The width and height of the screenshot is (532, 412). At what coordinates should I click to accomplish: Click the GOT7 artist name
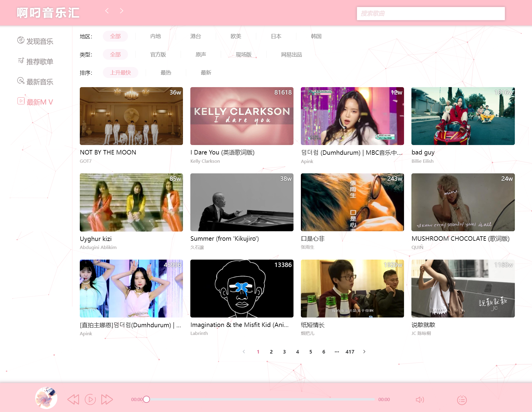pyautogui.click(x=86, y=161)
